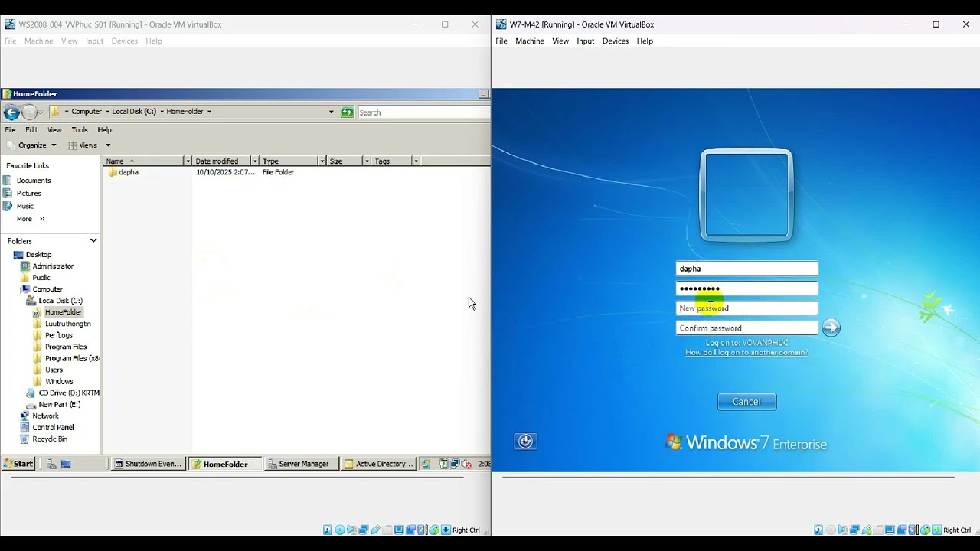This screenshot has width=980, height=551.
Task: Click the Explorer forward arrow button
Action: coord(29,112)
